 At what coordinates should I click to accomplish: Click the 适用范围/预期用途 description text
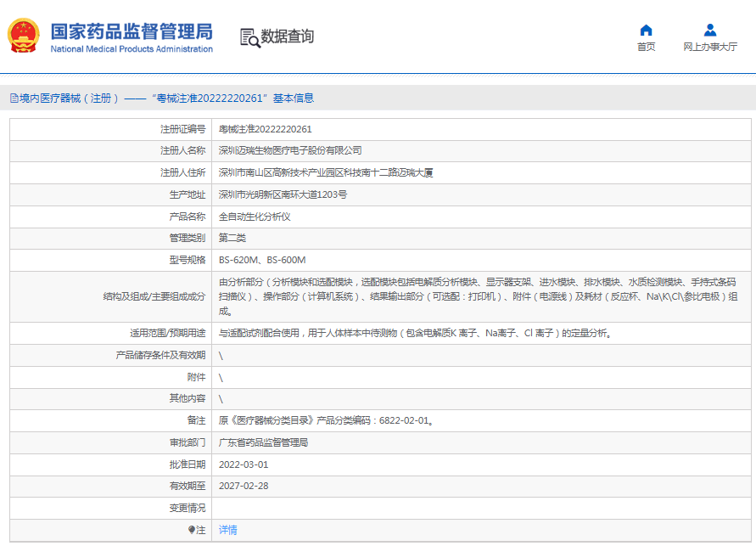pos(416,333)
